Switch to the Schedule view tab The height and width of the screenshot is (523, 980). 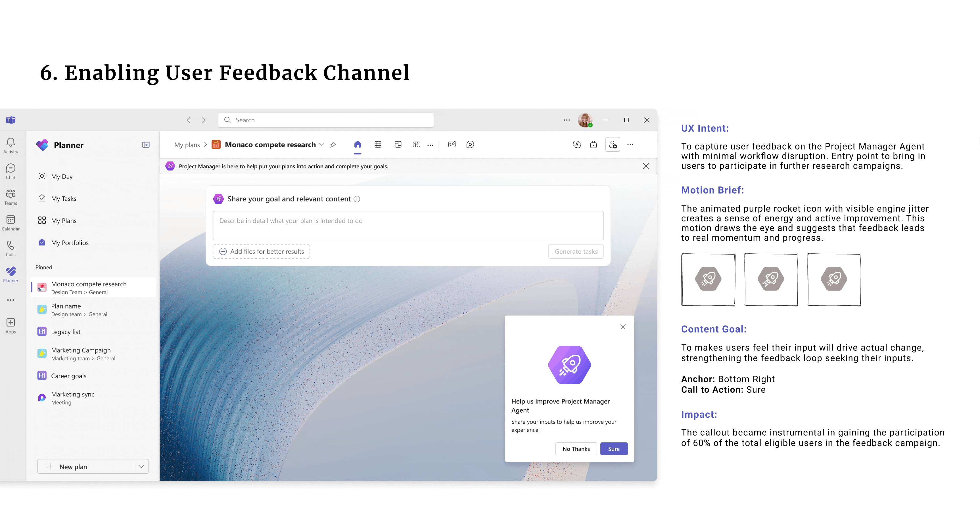coord(417,144)
